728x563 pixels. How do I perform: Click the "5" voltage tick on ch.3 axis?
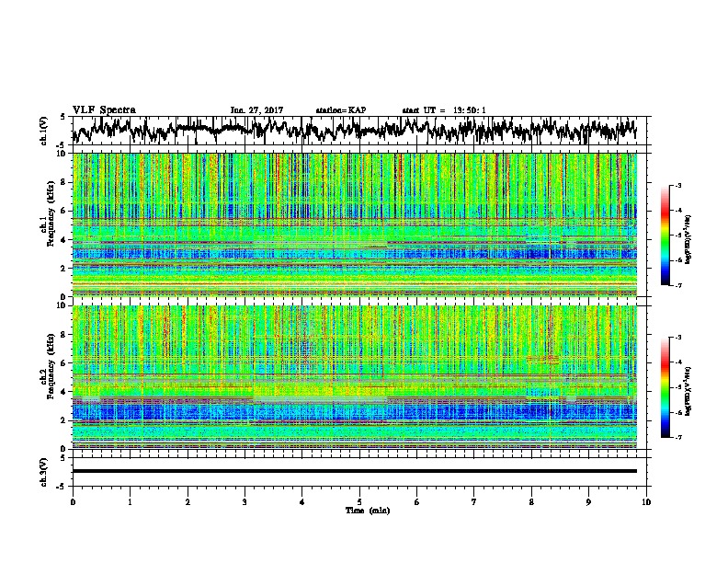click(x=63, y=458)
